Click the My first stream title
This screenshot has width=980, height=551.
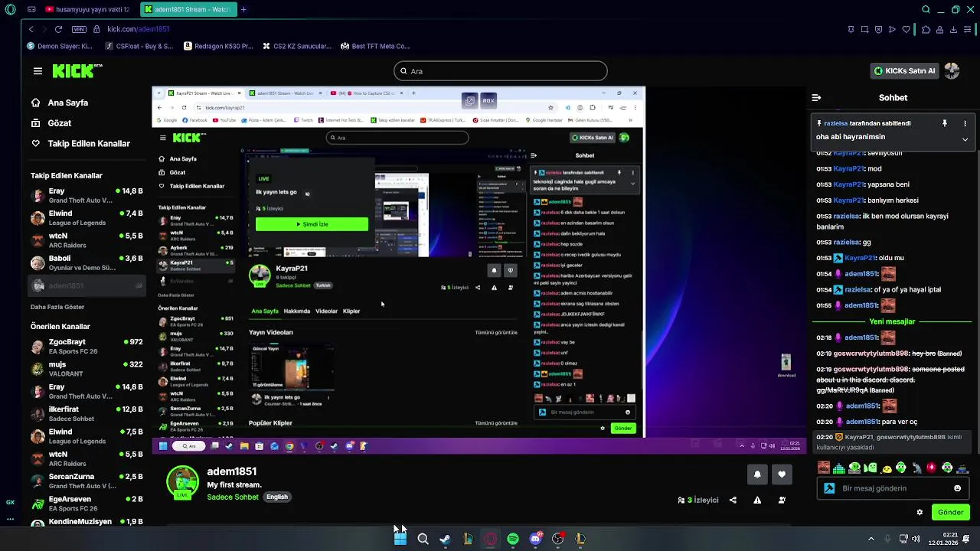234,484
